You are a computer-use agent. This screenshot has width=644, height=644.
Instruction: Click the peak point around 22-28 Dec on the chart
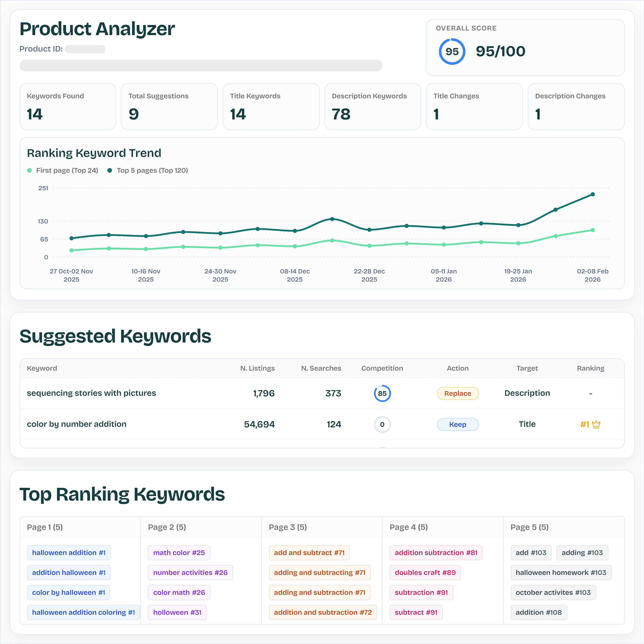pyautogui.click(x=332, y=219)
